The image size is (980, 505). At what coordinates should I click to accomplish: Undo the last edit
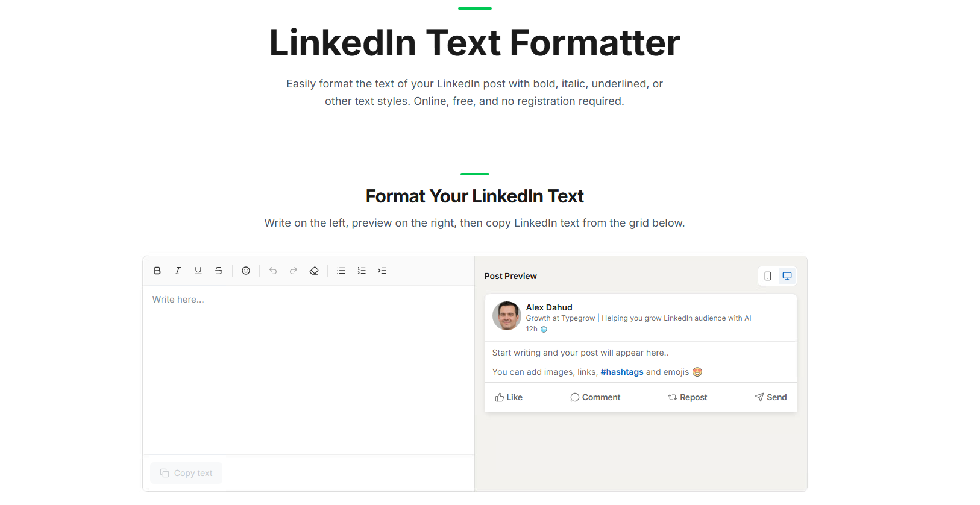(x=272, y=270)
